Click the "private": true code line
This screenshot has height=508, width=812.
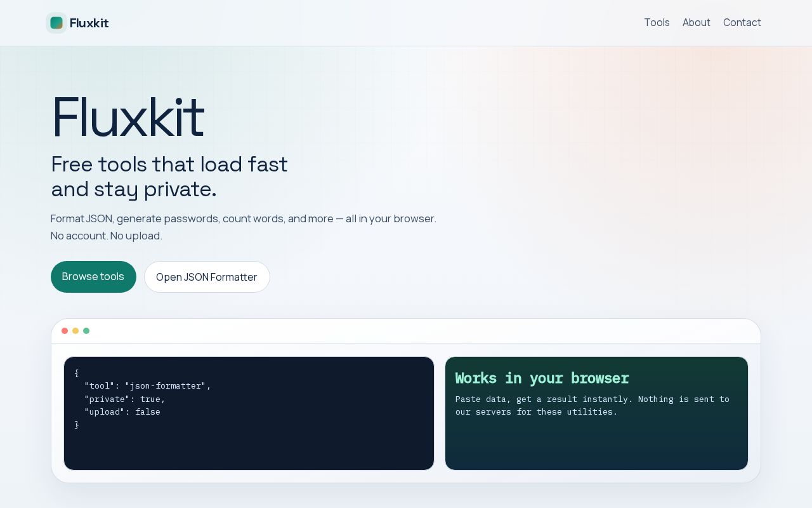point(125,399)
